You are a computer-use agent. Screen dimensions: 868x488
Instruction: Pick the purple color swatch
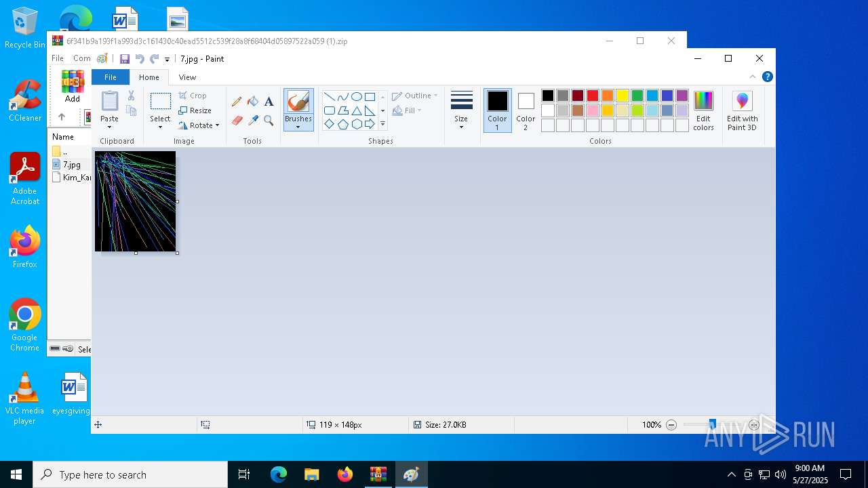(682, 96)
